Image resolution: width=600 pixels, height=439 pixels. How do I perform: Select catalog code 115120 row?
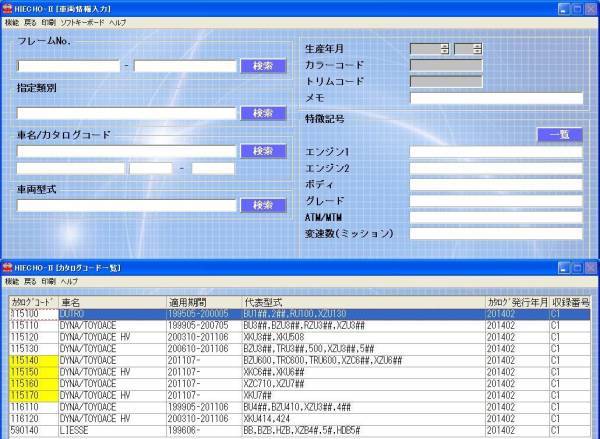click(299, 338)
